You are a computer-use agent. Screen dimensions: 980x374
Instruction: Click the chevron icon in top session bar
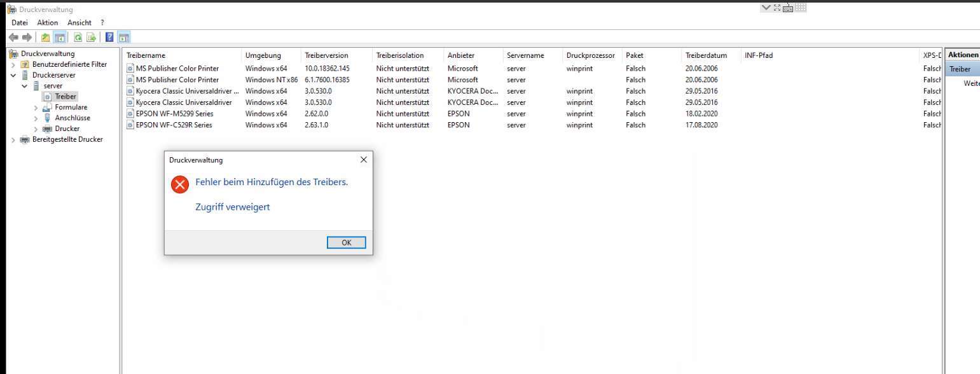pyautogui.click(x=765, y=8)
